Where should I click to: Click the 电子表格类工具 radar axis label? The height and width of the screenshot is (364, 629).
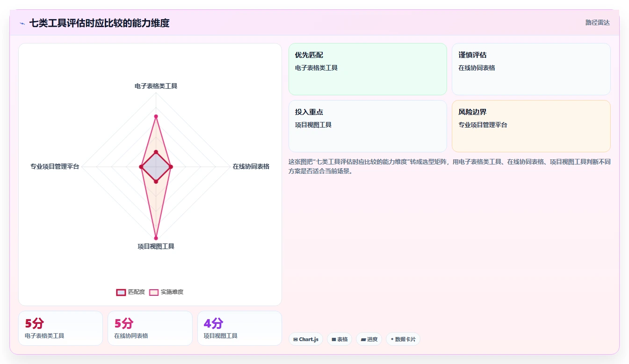point(156,86)
